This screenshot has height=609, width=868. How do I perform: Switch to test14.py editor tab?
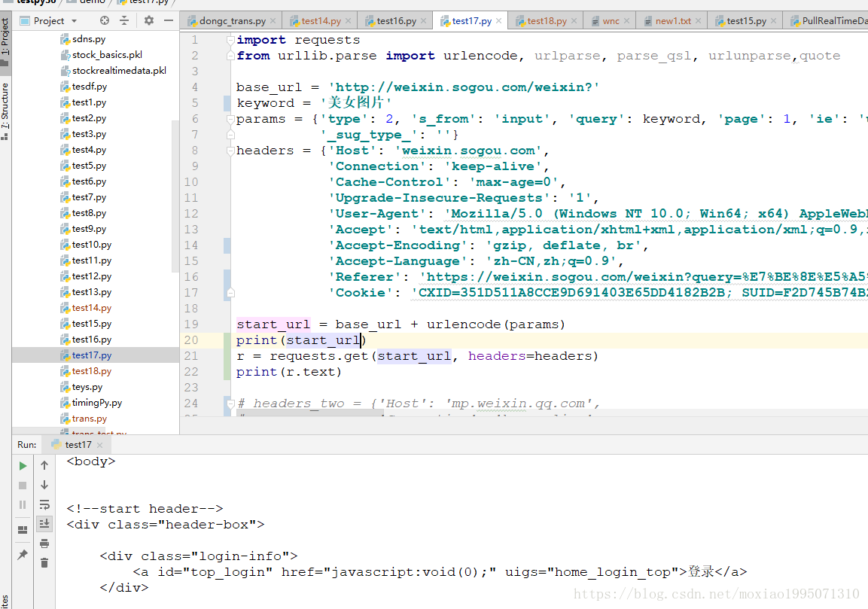point(321,21)
